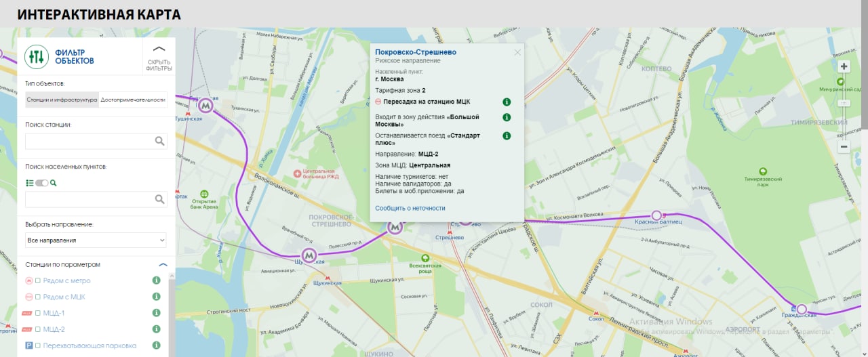Click the Покровско-Стрешнево M marker under popup

(395, 228)
